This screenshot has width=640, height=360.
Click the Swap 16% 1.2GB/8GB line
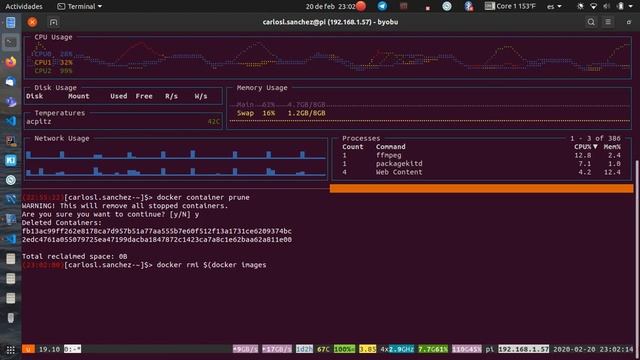281,113
